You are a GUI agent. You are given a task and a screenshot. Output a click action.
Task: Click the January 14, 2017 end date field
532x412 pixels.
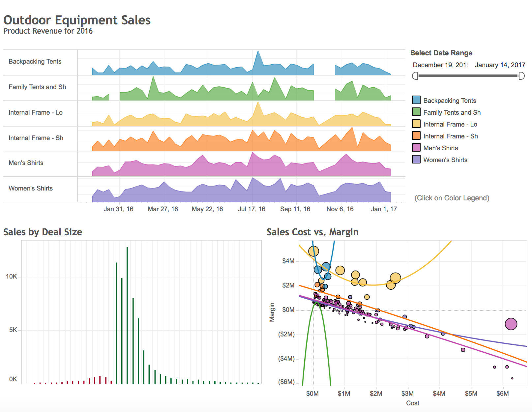click(500, 65)
